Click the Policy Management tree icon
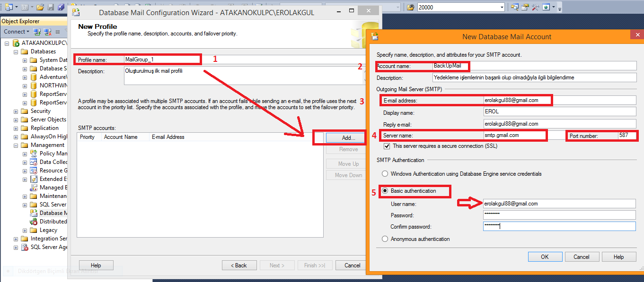This screenshot has width=644, height=282. coord(34,154)
